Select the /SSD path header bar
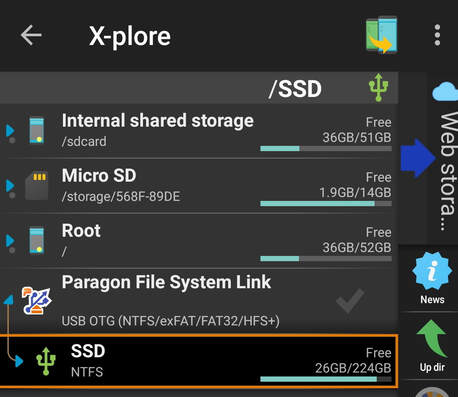Image resolution: width=458 pixels, height=397 pixels. (199, 88)
